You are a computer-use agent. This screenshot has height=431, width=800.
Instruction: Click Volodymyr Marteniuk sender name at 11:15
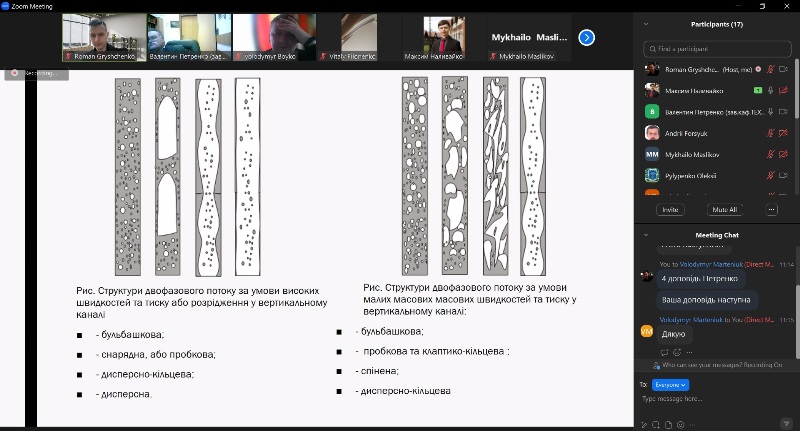click(691, 320)
